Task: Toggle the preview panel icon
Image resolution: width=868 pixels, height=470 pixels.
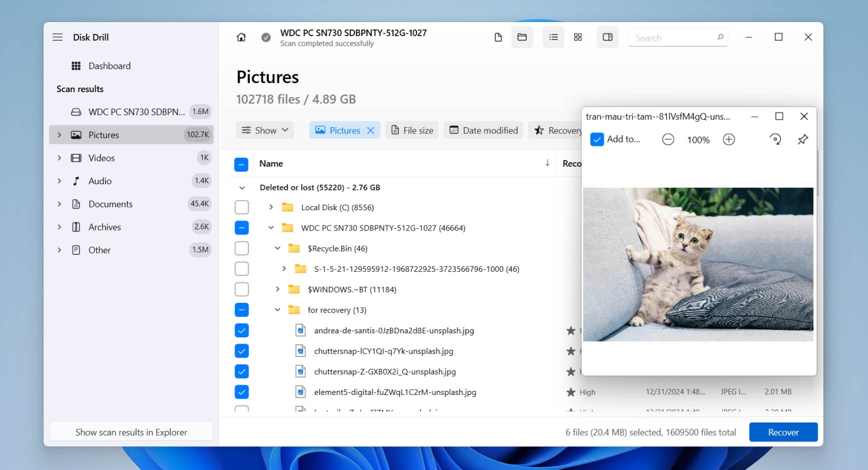Action: [x=607, y=37]
